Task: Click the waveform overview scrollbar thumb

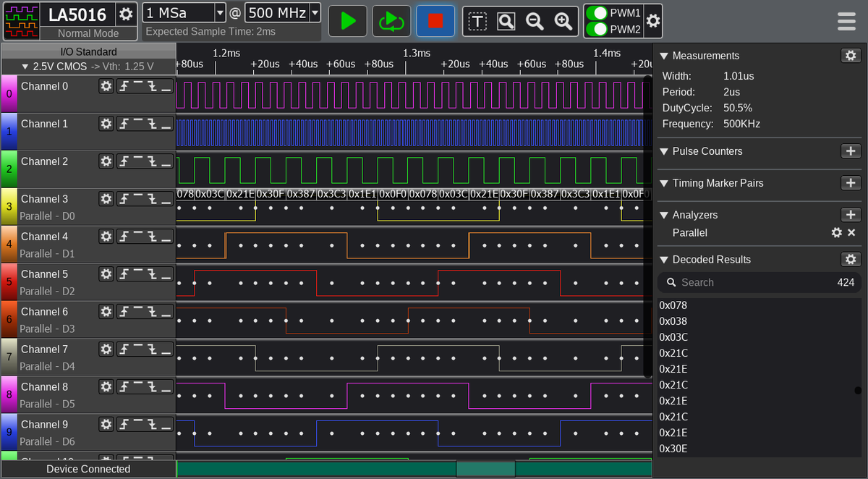Action: [485, 469]
